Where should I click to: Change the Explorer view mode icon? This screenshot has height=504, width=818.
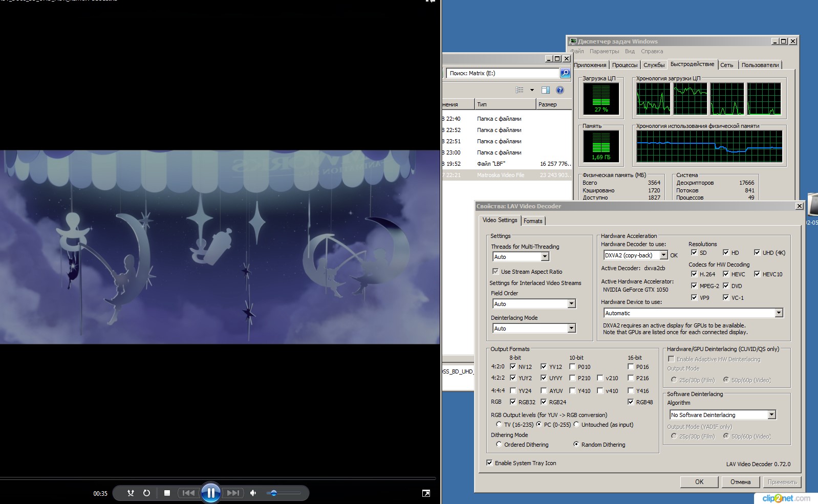(520, 90)
